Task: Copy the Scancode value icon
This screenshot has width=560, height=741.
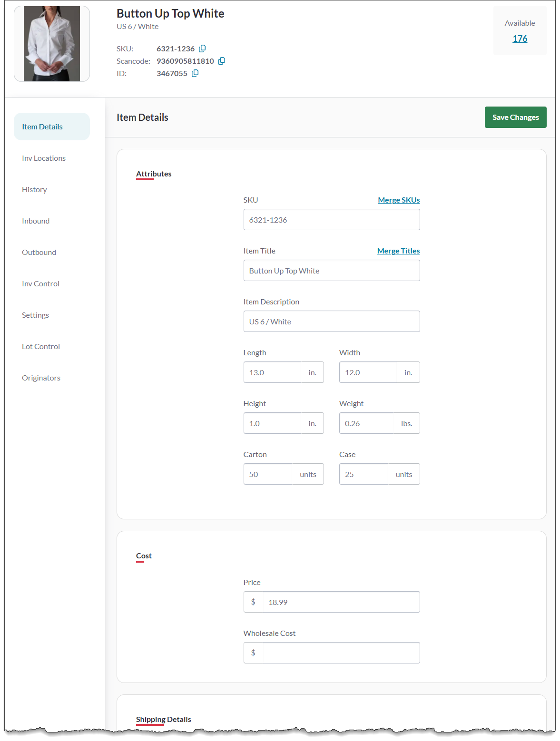Action: click(222, 61)
